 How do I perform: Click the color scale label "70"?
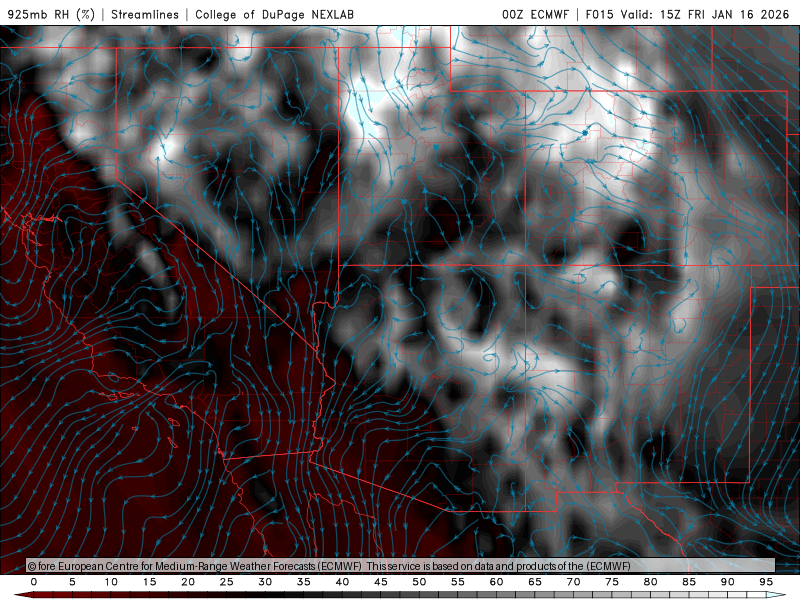573,582
